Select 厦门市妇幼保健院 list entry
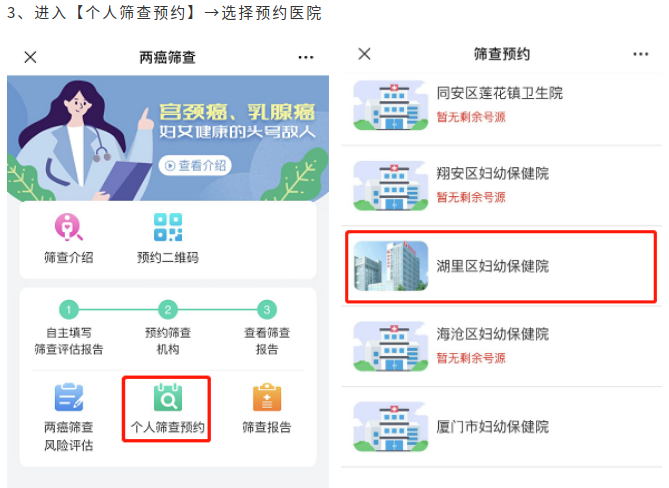 [x=501, y=427]
